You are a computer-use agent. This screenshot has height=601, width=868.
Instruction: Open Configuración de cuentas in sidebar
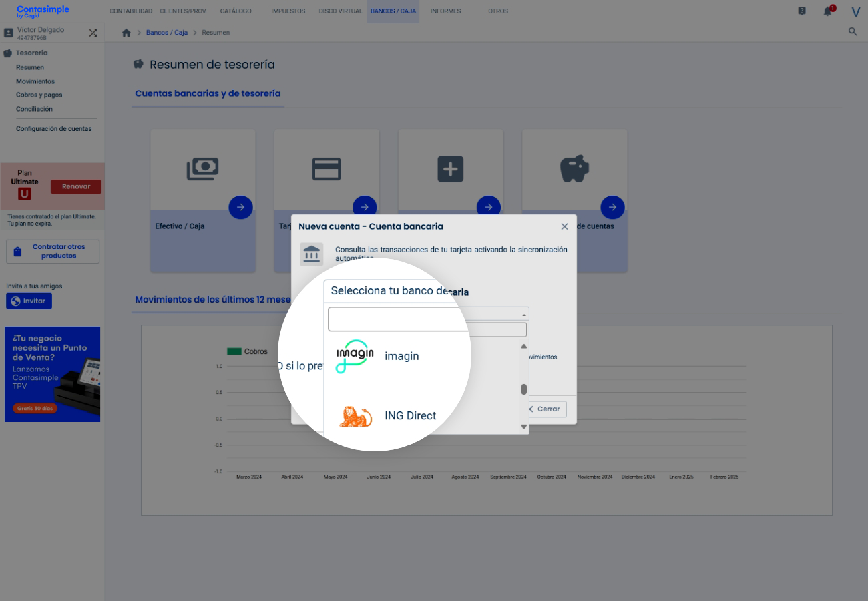(54, 128)
